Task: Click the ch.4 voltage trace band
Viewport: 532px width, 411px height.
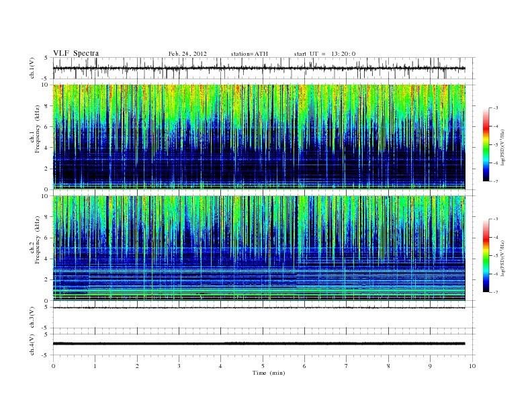Action: pyautogui.click(x=259, y=344)
